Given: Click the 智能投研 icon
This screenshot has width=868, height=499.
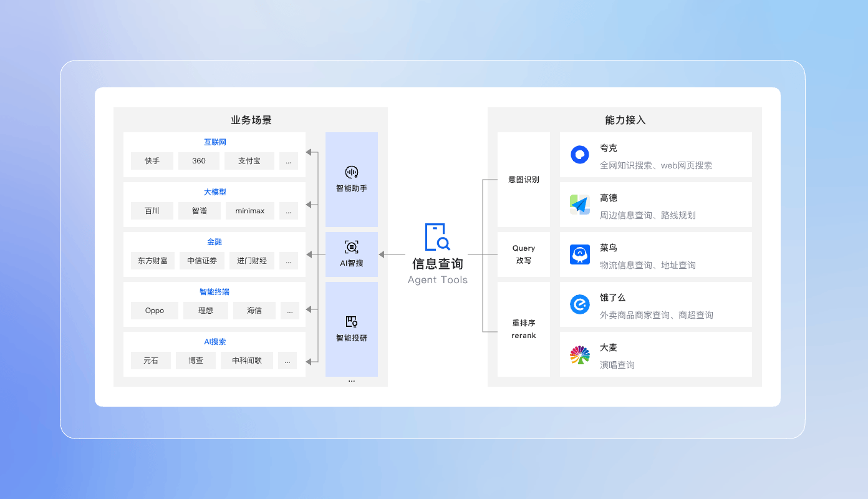Looking at the screenshot, I should pos(352,322).
